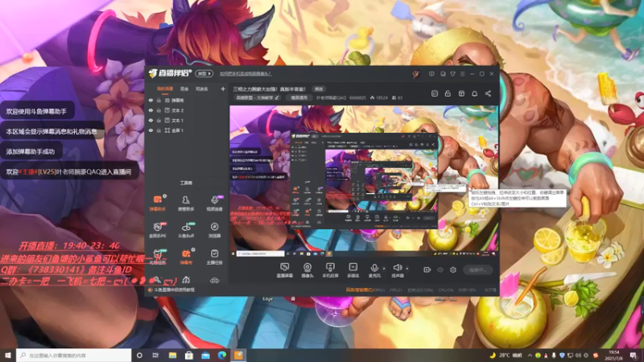The image size is (644, 362).
Task: Toggle the lock on 全屏 1 layer
Action: (x=159, y=130)
